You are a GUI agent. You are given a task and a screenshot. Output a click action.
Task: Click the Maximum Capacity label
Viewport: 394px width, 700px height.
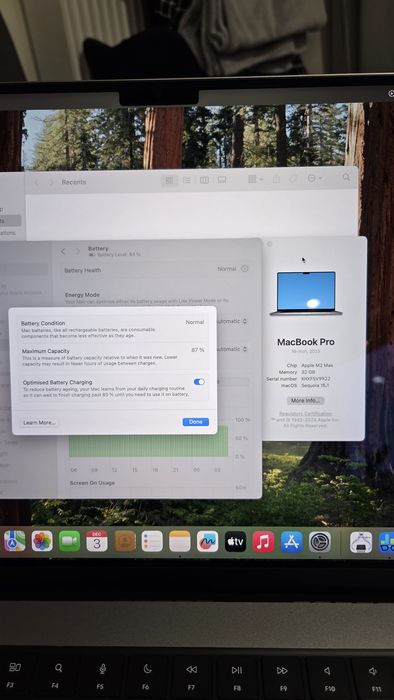(x=46, y=351)
